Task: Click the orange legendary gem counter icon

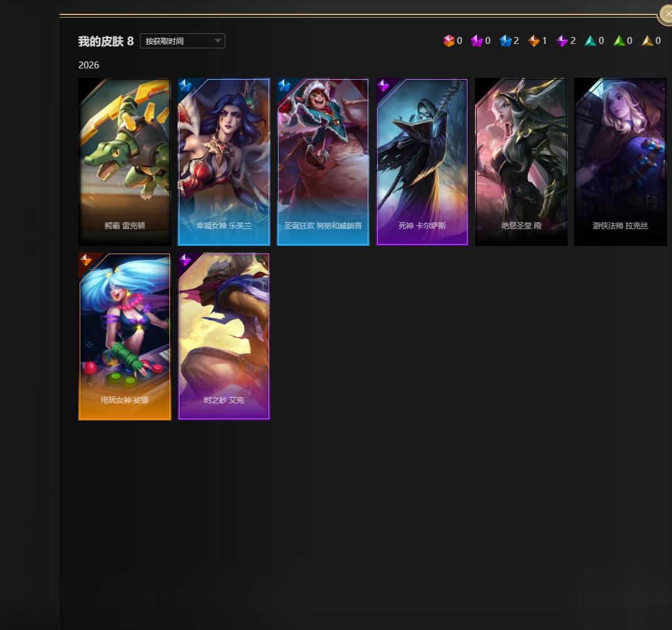Action: (x=533, y=41)
